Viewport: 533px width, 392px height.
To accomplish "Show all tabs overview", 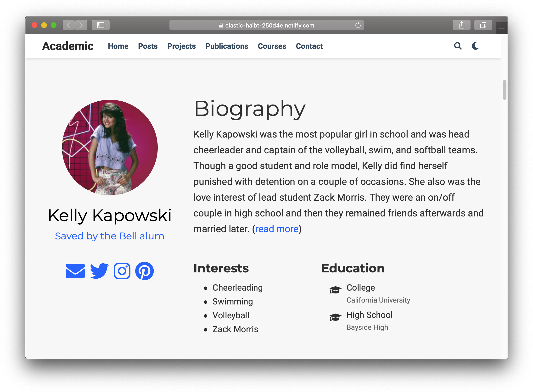I will coord(483,25).
